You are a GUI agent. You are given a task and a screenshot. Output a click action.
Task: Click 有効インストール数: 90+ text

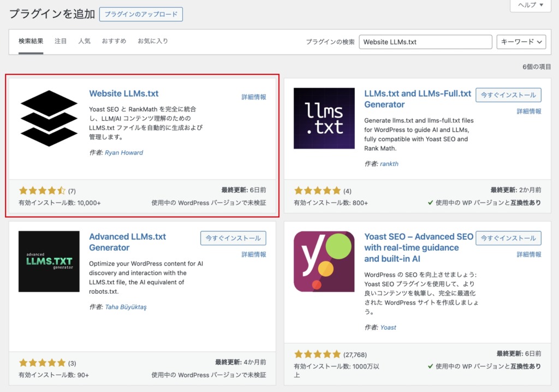point(53,375)
